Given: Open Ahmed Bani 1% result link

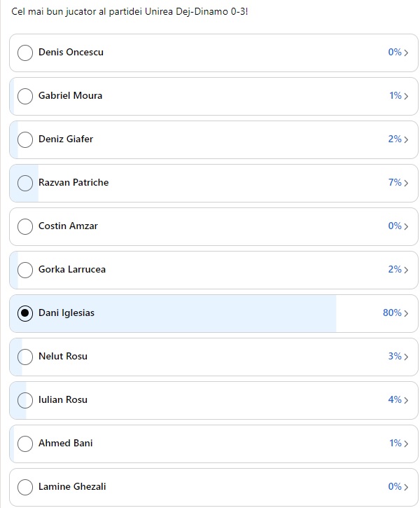Looking at the screenshot, I should click(x=395, y=444).
